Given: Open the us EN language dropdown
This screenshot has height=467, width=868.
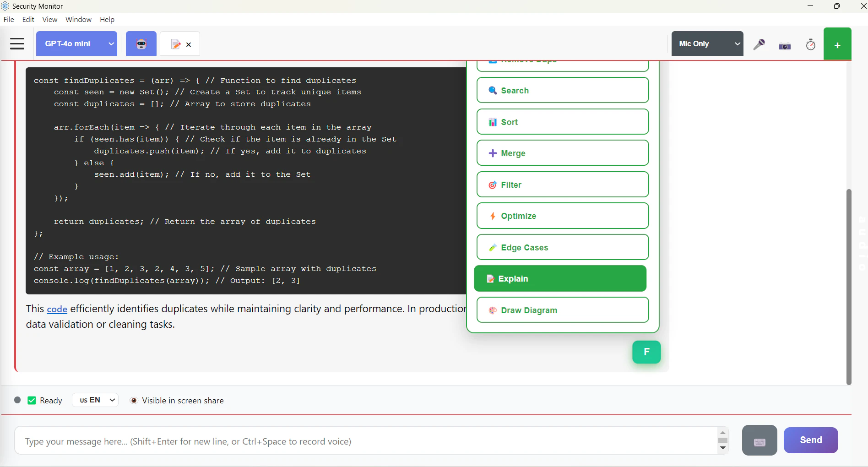Looking at the screenshot, I should pyautogui.click(x=95, y=400).
